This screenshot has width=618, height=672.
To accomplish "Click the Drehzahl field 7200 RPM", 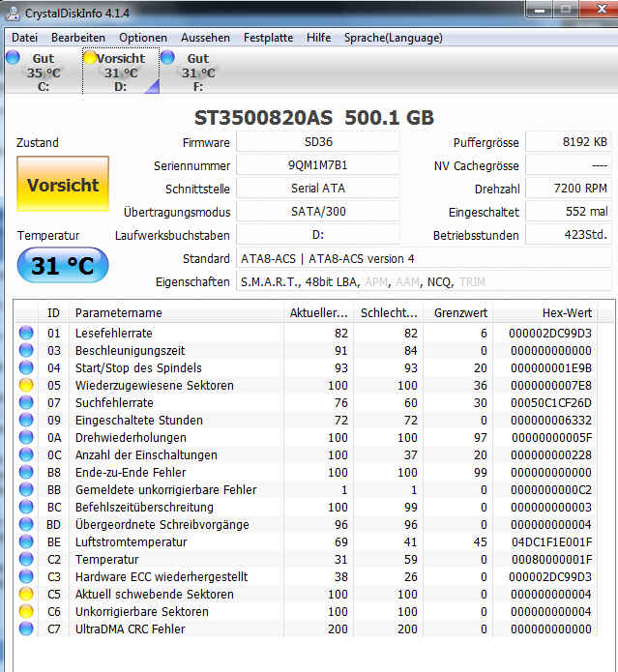I will [569, 189].
